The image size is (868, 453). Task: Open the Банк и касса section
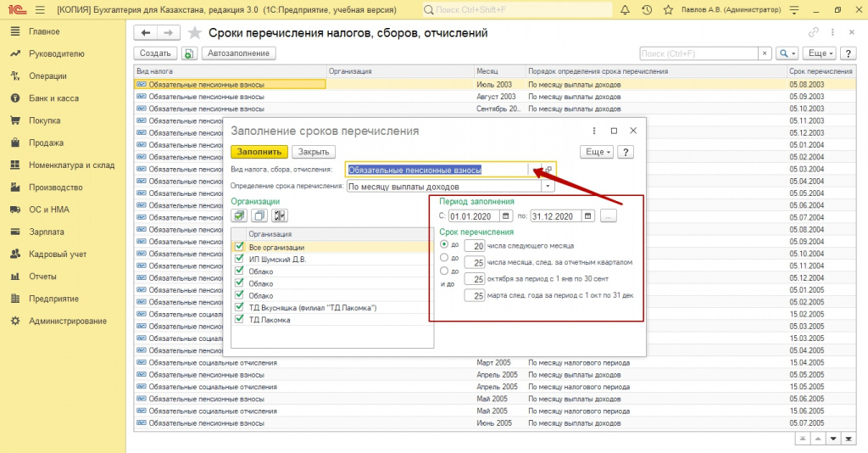tap(53, 98)
